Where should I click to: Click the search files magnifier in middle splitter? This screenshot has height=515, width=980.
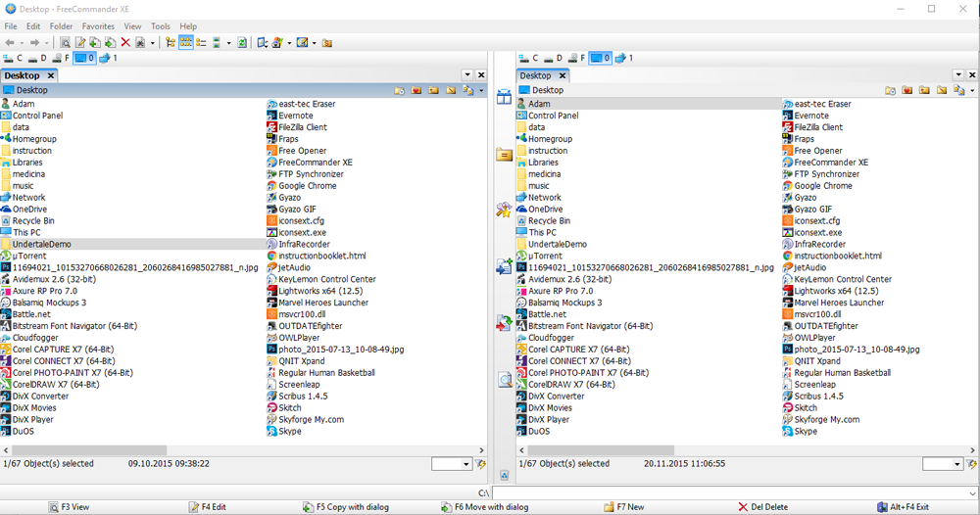tap(505, 380)
